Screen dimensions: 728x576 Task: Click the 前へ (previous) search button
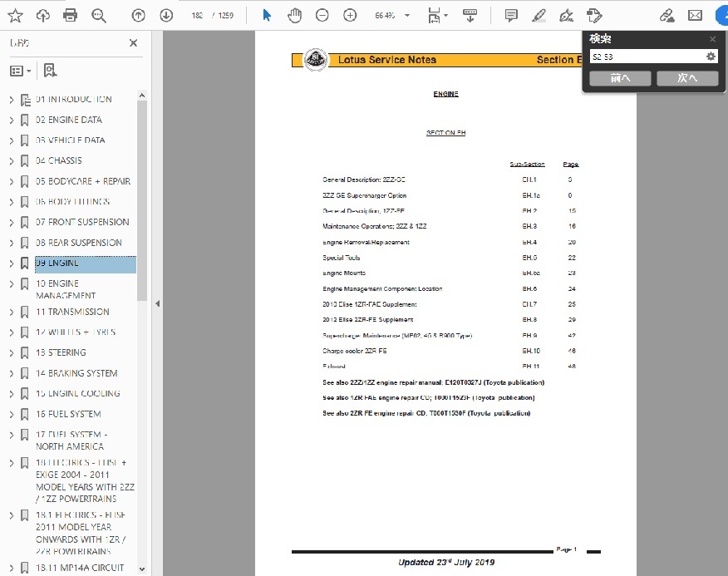click(x=620, y=78)
